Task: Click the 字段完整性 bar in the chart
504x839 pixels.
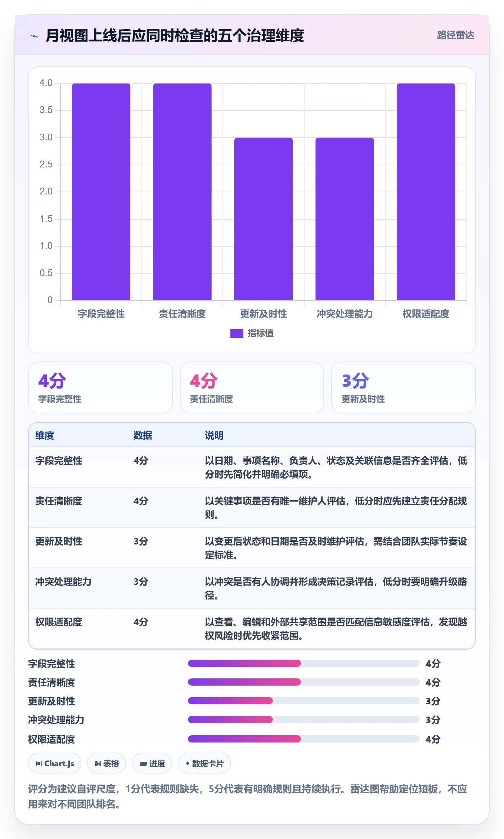Action: (101, 192)
